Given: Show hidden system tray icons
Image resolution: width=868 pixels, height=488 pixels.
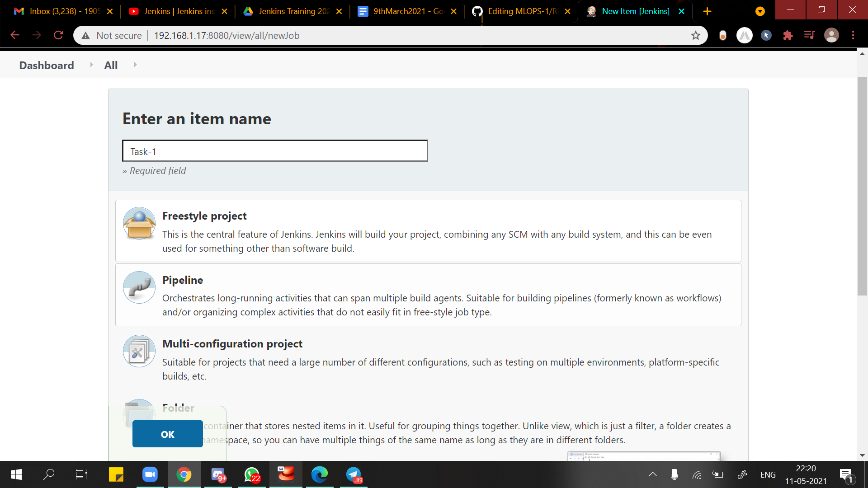Looking at the screenshot, I should [x=653, y=474].
